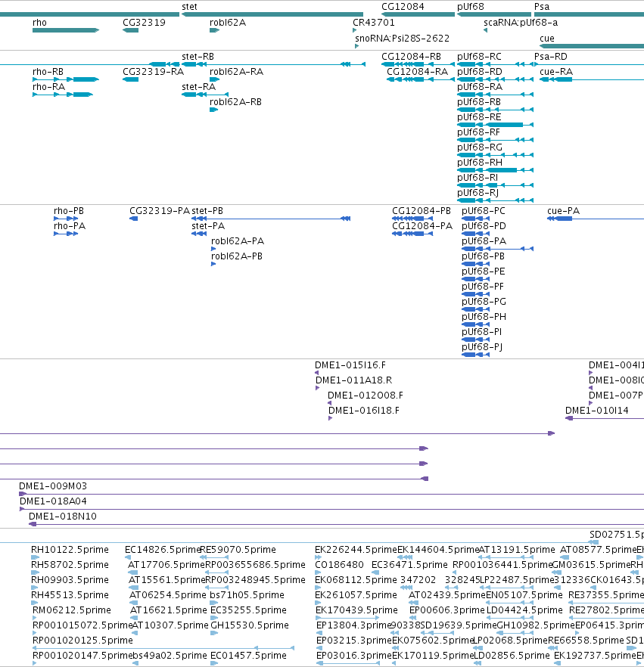The height and width of the screenshot is (667, 644).
Task: Select RE27802.5prime EST label
Action: point(606,610)
